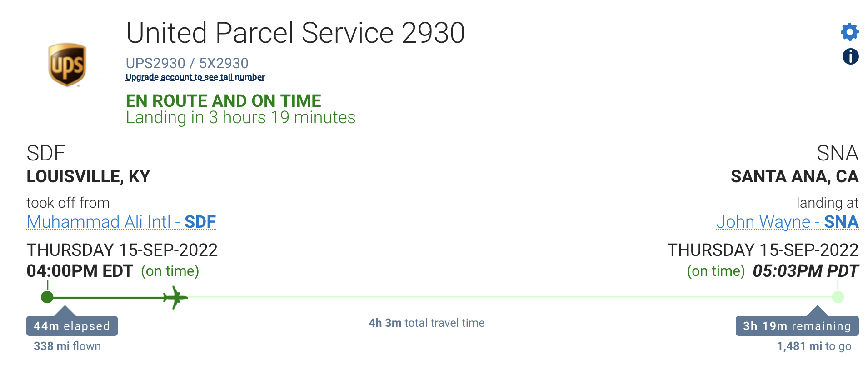Open the Muhammad Ali Intl - SDF link

click(121, 222)
